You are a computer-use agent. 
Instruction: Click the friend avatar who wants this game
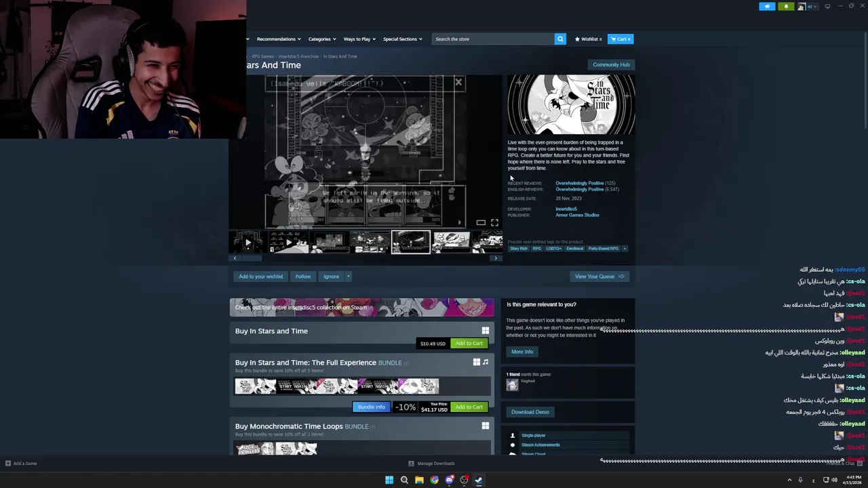pyautogui.click(x=512, y=385)
